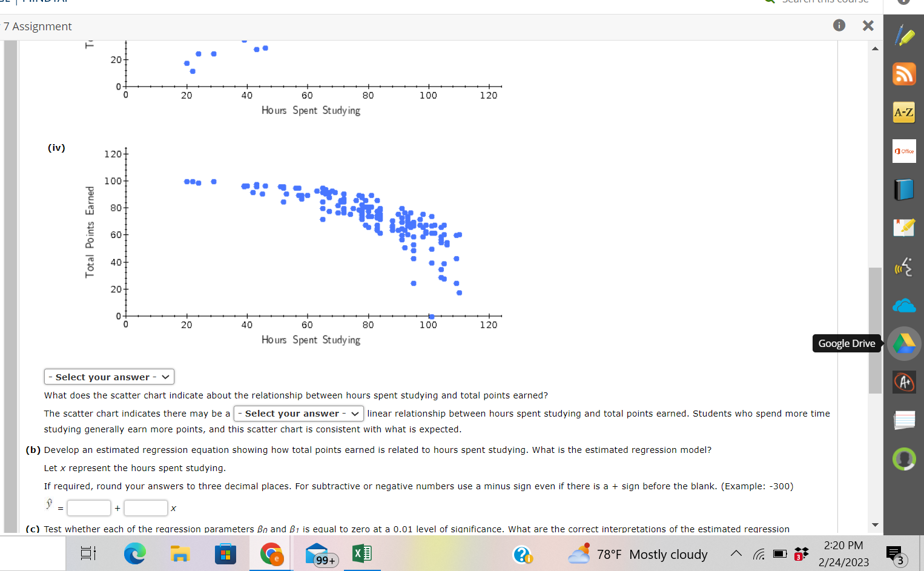Click the "7 Assignment" header title

pos(38,26)
